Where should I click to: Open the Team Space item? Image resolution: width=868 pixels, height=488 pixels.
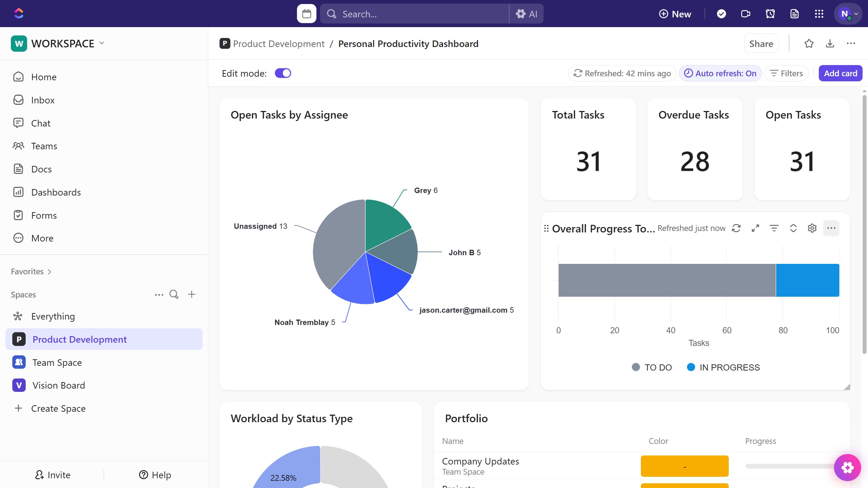pos(57,363)
